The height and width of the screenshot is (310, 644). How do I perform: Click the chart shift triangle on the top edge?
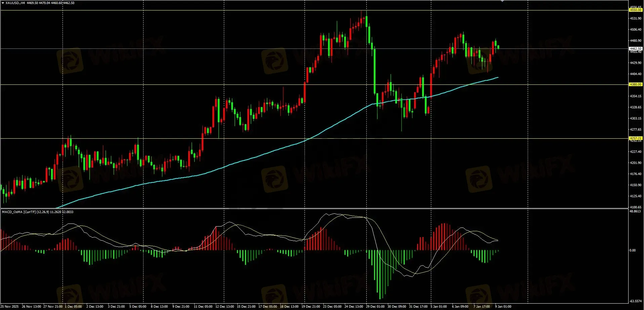click(x=502, y=1)
